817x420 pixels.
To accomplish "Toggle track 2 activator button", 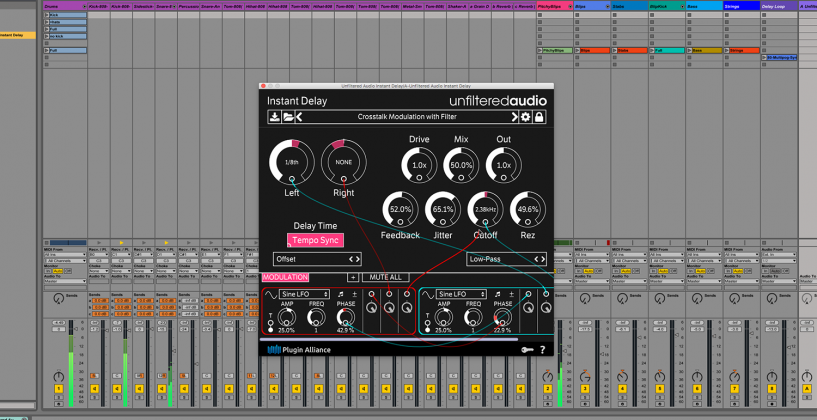I will (x=547, y=389).
